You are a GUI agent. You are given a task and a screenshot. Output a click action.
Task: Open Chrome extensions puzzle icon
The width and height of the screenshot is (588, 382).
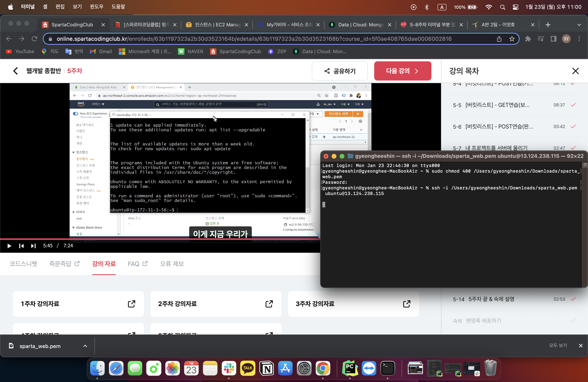[528, 39]
